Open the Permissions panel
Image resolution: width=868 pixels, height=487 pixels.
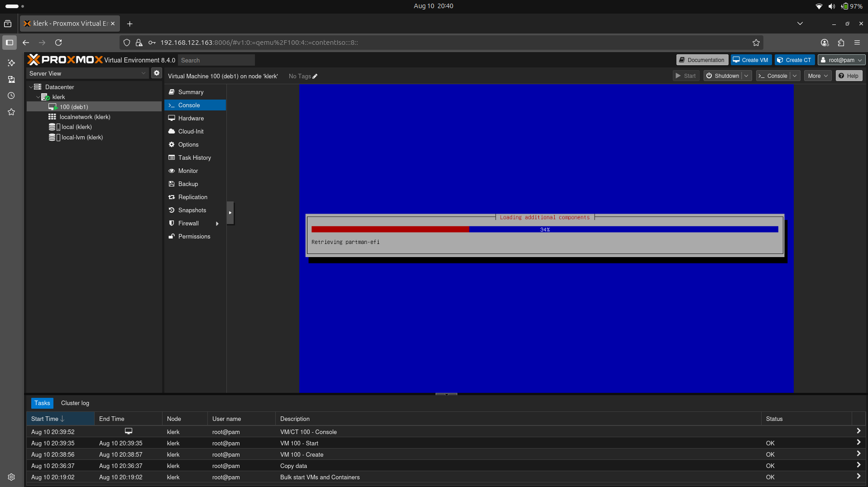point(194,236)
